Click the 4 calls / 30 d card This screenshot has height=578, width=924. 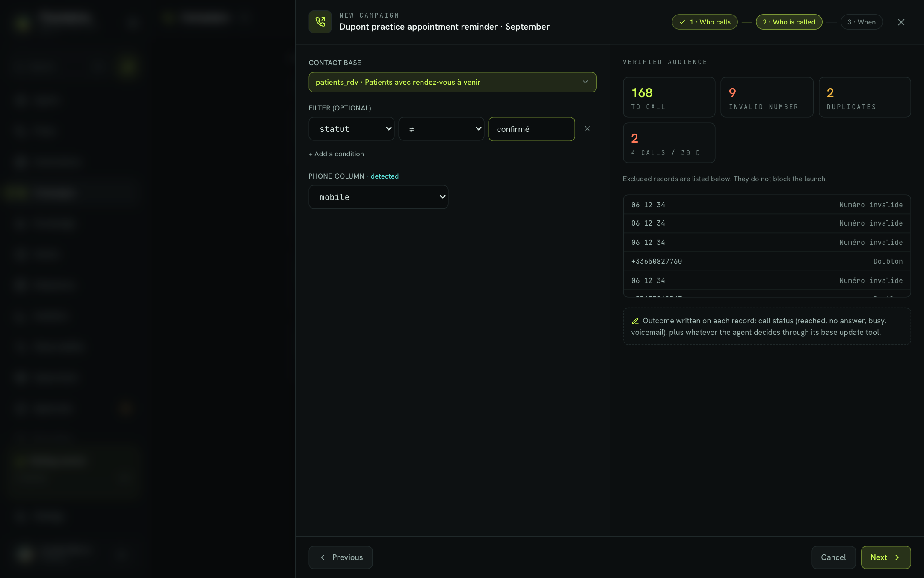669,143
